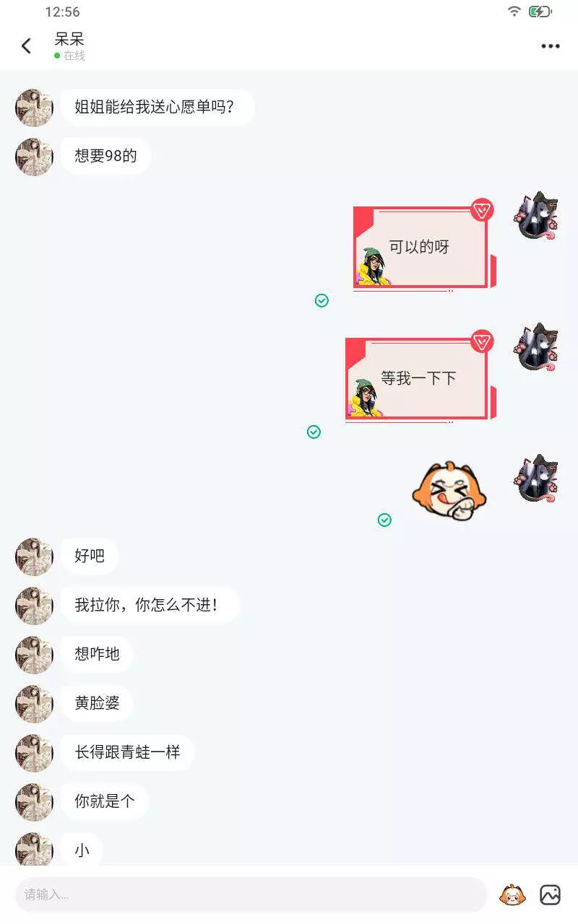Select the 我拉你，你怎么不进 message bubble

tap(150, 605)
